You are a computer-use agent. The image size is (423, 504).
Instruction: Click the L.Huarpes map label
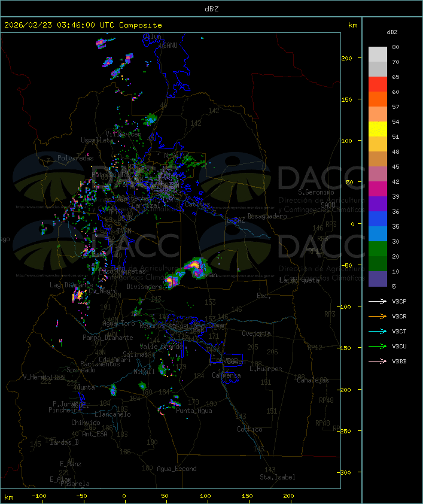[x=266, y=369]
